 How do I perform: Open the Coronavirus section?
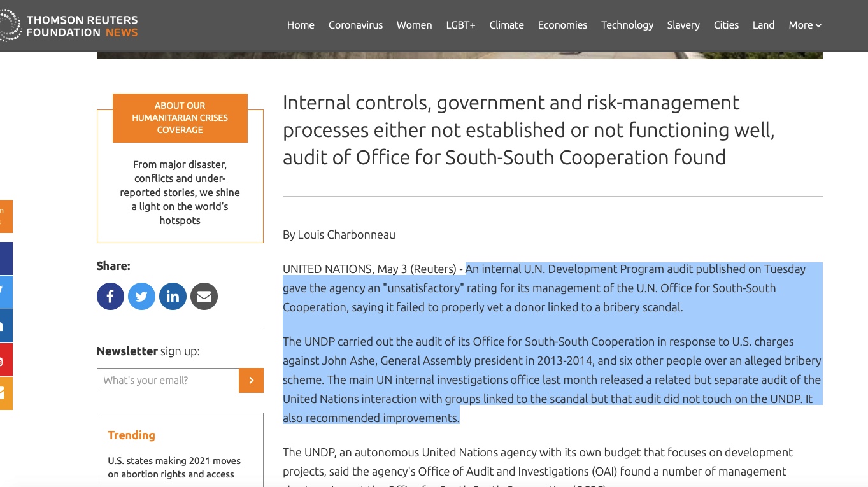[355, 25]
